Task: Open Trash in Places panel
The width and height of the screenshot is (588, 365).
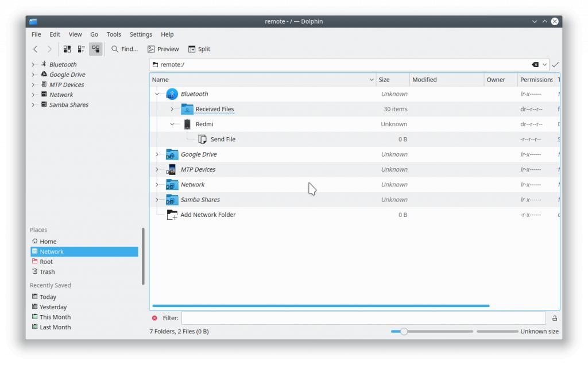Action: pos(47,272)
